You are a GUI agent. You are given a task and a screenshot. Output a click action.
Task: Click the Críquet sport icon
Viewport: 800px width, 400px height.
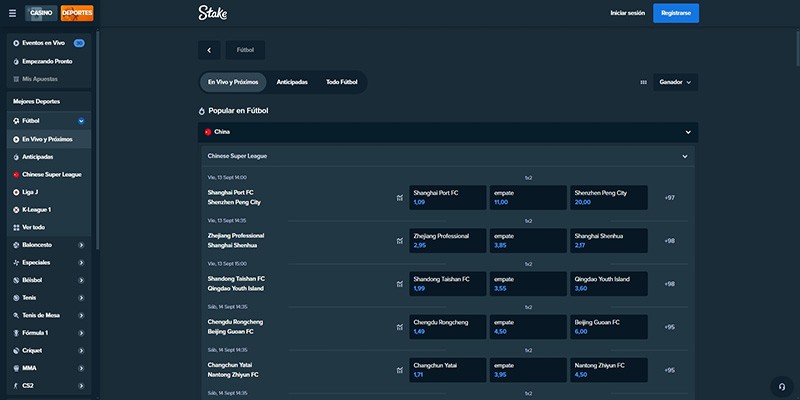coord(16,351)
